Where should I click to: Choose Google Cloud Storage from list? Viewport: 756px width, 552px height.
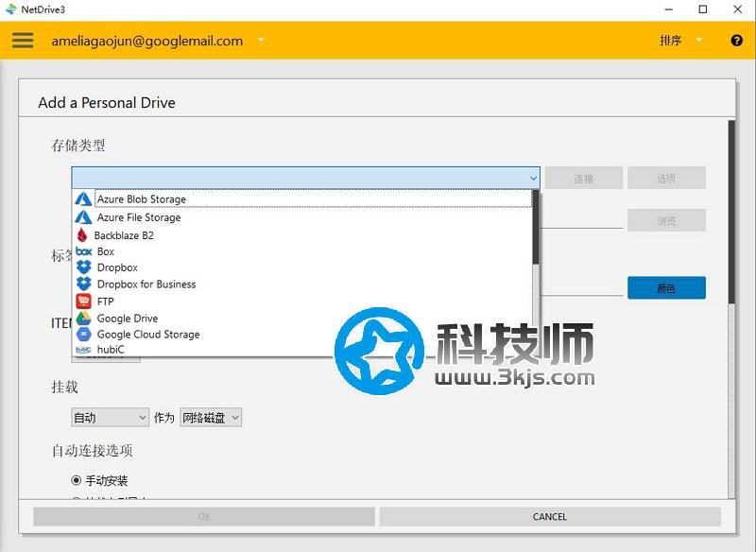coord(147,335)
